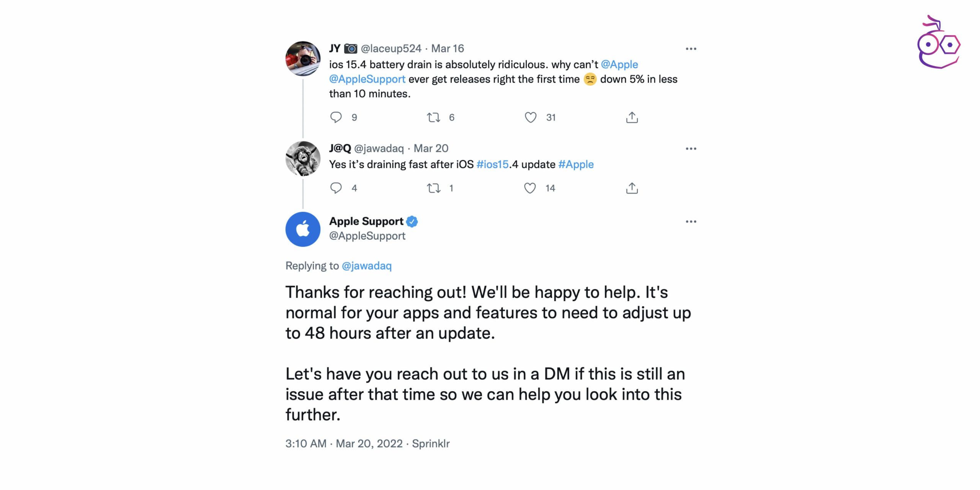The image size is (980, 490).
Task: Open the #Apple hashtag
Action: pos(576,164)
